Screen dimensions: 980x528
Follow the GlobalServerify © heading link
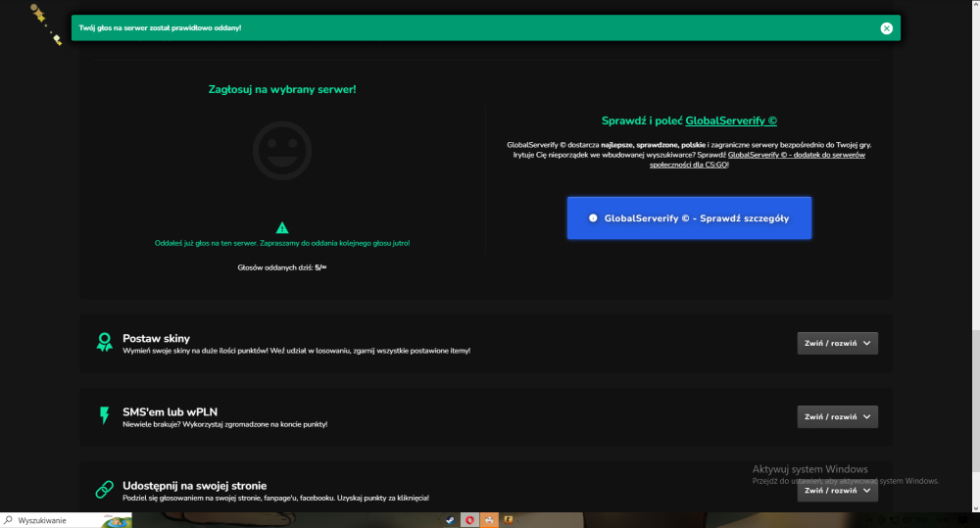pyautogui.click(x=731, y=120)
